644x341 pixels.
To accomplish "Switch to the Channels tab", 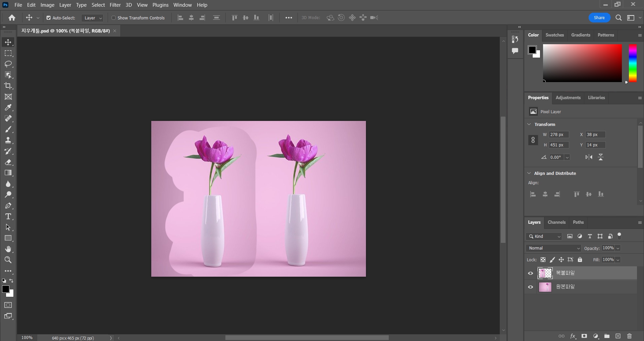I will tap(556, 222).
